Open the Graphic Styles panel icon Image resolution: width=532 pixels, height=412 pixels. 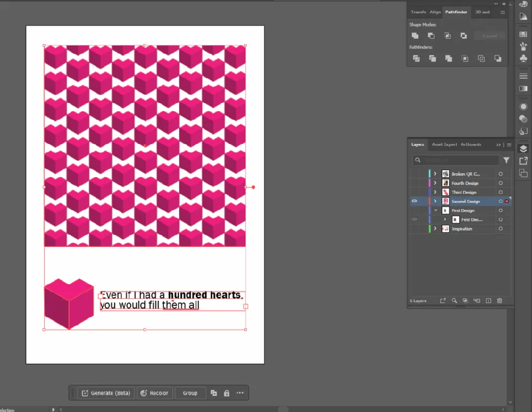coord(523,119)
